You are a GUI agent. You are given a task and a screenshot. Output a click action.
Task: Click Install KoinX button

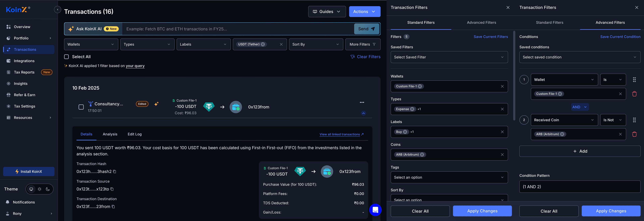(x=29, y=172)
